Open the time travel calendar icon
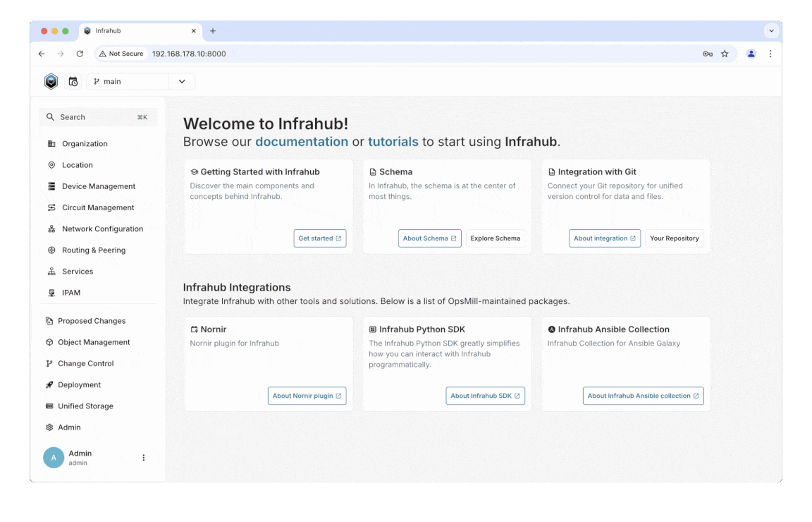Viewport: 812px width, 522px height. (x=73, y=81)
